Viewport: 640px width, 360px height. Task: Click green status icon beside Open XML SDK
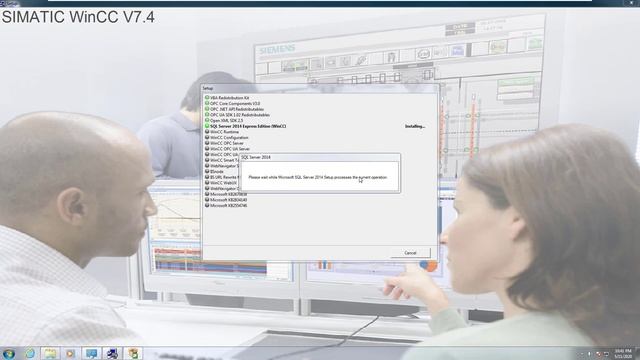click(207, 121)
